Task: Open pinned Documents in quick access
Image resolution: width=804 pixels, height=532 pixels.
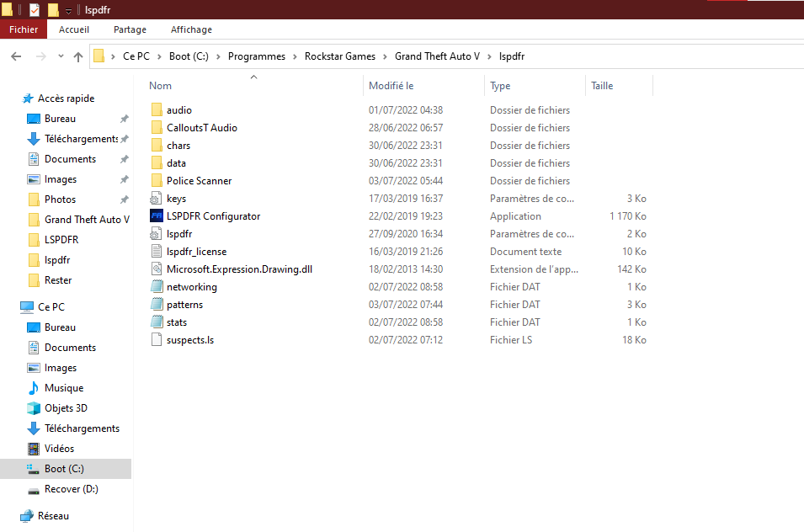Action: [x=70, y=159]
